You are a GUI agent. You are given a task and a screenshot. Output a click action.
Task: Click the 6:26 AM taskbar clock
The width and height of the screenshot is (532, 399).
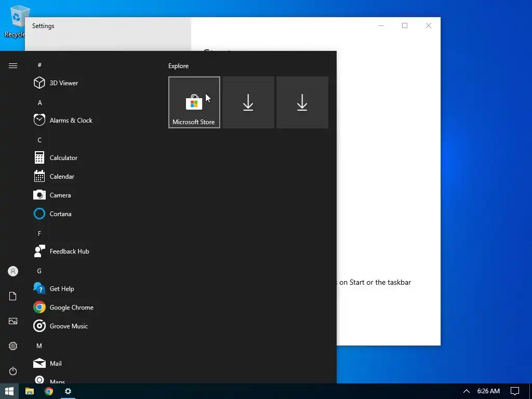click(x=488, y=391)
